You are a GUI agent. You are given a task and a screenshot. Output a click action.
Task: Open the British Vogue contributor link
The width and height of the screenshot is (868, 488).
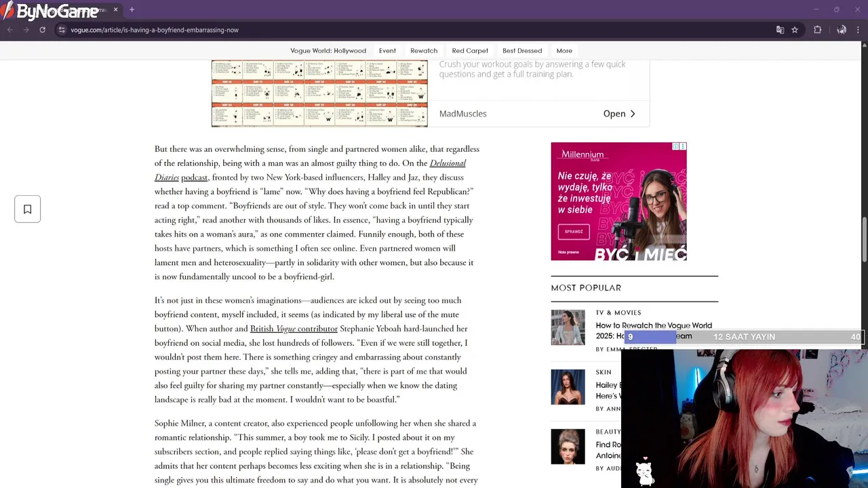coord(294,329)
